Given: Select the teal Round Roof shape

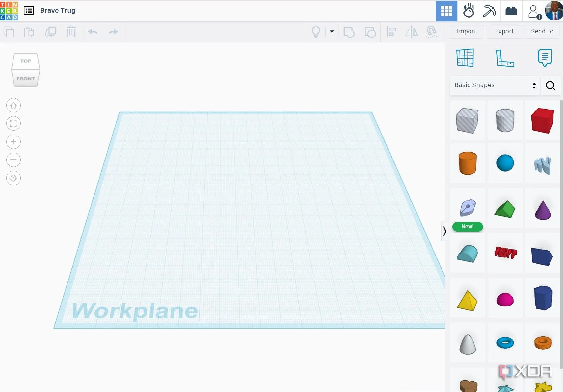Looking at the screenshot, I should [467, 254].
